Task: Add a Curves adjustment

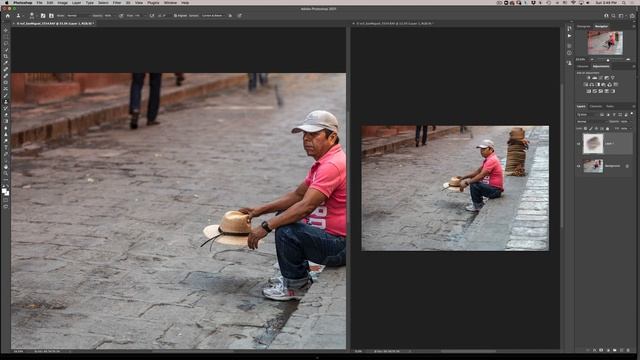Action: pos(601,78)
